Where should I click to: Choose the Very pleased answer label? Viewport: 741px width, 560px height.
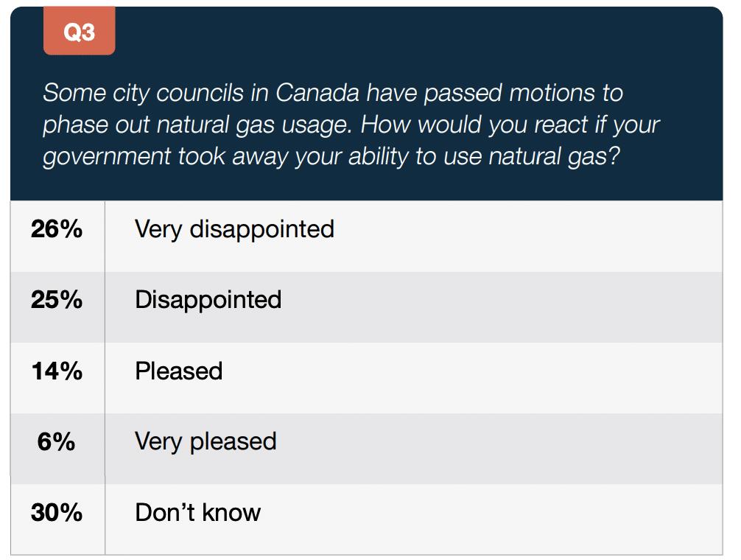(206, 442)
